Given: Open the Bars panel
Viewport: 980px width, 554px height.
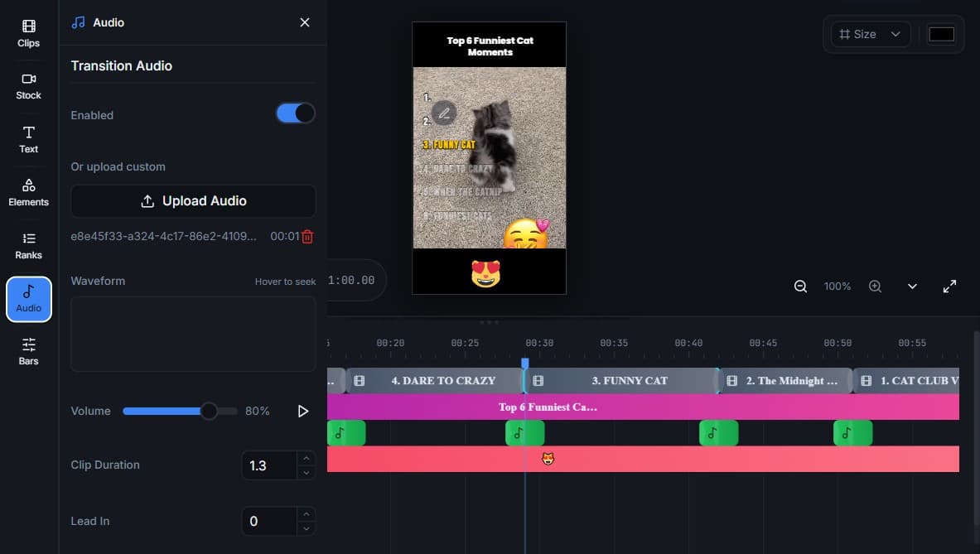Looking at the screenshot, I should [x=28, y=350].
